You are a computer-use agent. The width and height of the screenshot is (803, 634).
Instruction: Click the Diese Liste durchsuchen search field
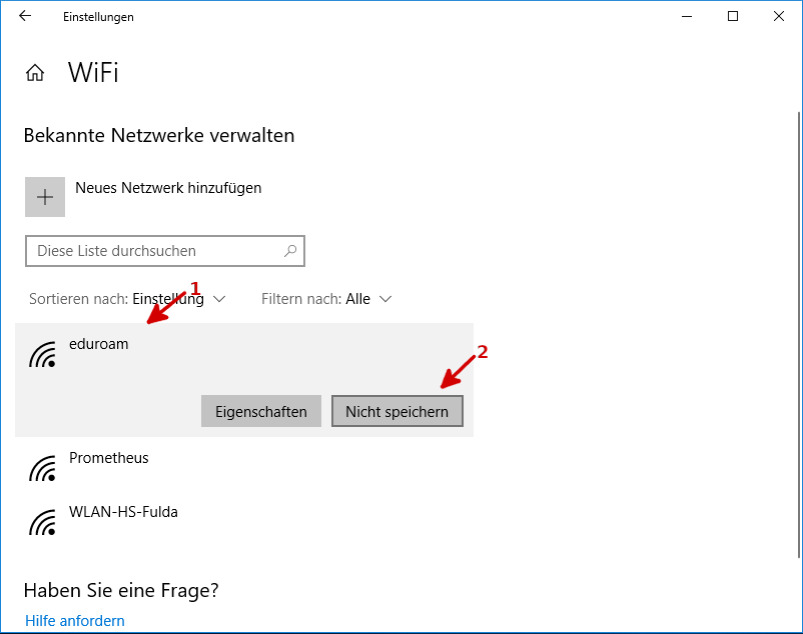point(150,250)
